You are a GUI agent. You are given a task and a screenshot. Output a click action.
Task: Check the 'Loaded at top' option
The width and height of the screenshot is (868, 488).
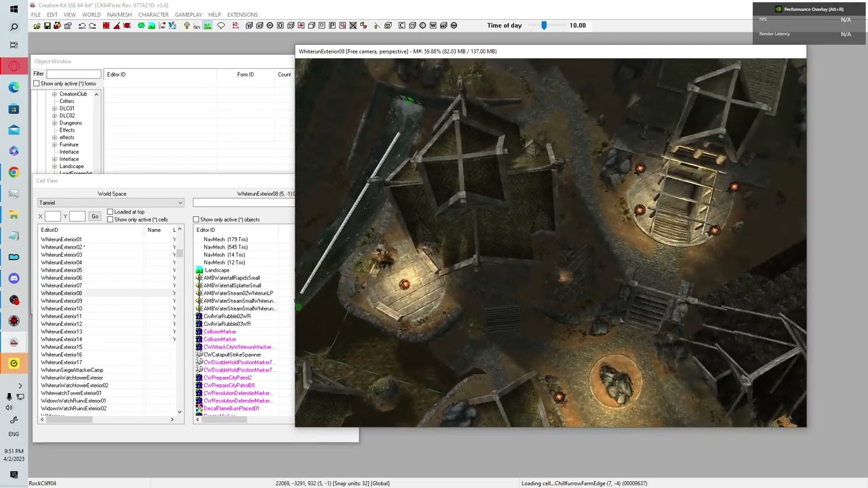(111, 212)
